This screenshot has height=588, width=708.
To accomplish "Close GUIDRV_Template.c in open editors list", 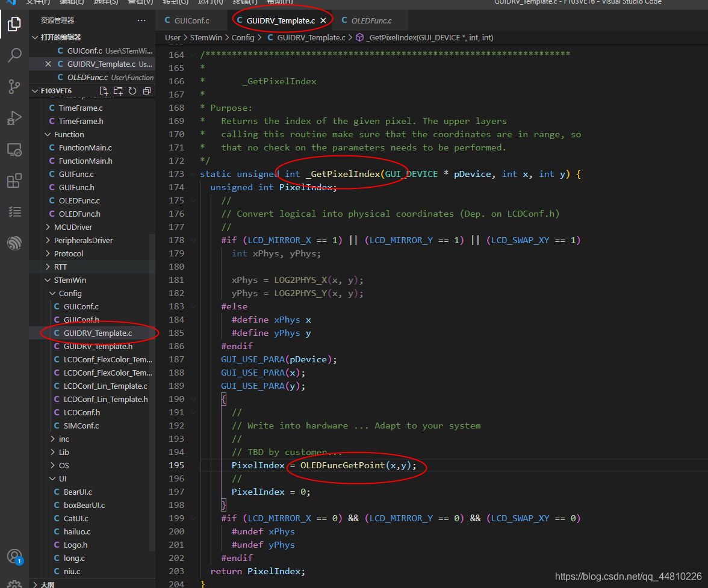I will pos(48,64).
